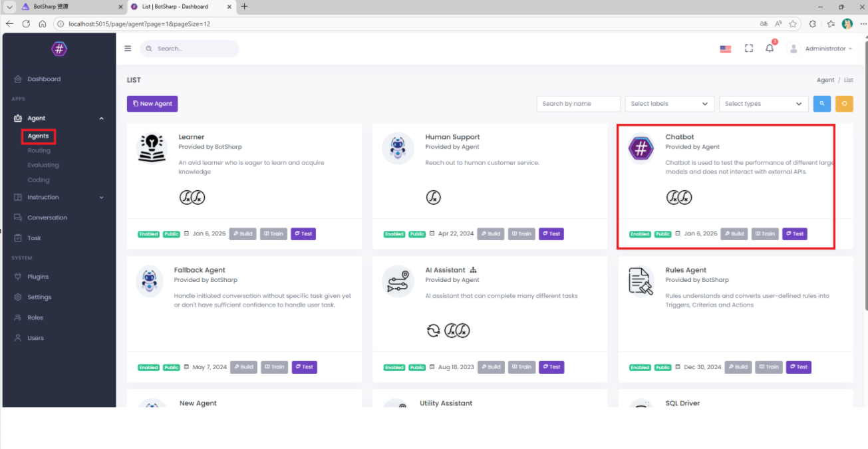Image resolution: width=868 pixels, height=449 pixels.
Task: Open the Select types dropdown
Action: click(x=764, y=104)
